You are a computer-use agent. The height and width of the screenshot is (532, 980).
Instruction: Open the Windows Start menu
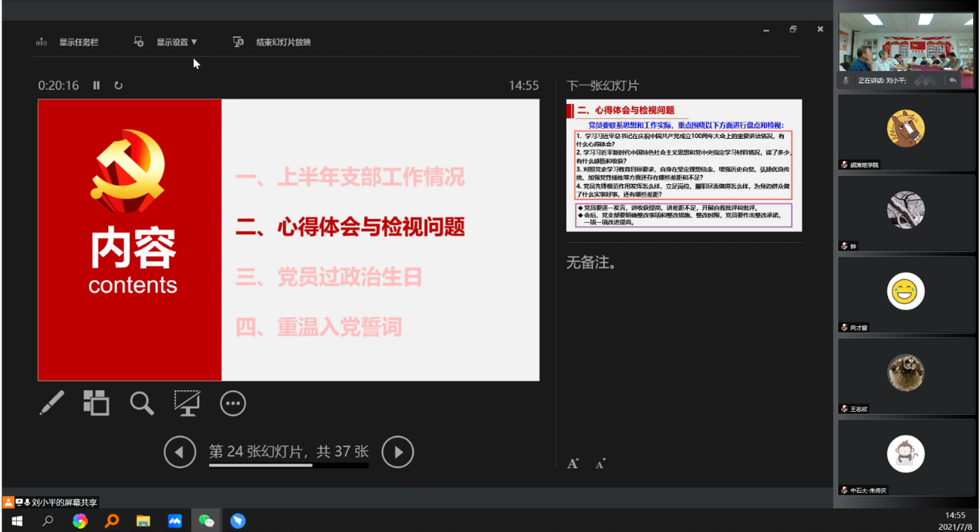tap(17, 521)
